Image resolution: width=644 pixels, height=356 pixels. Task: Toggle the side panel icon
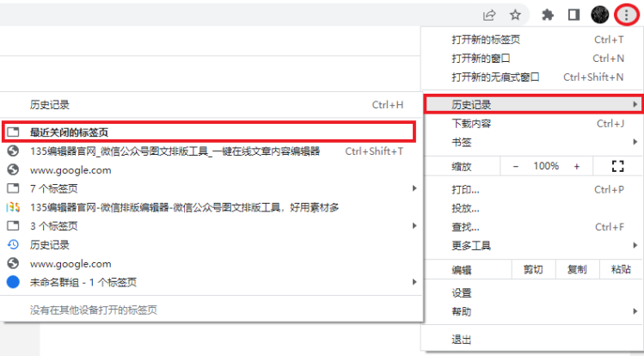[x=573, y=15]
